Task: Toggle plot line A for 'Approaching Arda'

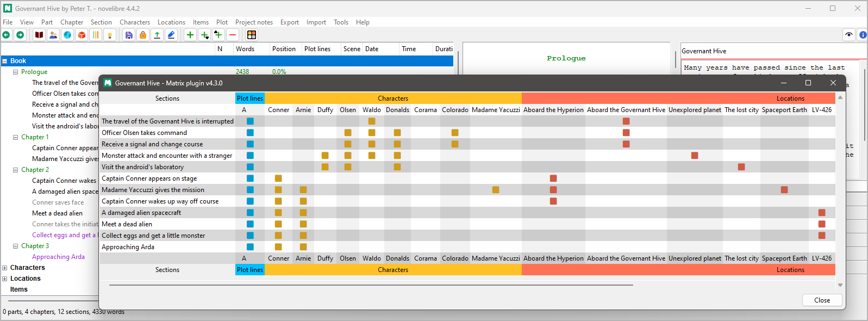Action: point(250,247)
